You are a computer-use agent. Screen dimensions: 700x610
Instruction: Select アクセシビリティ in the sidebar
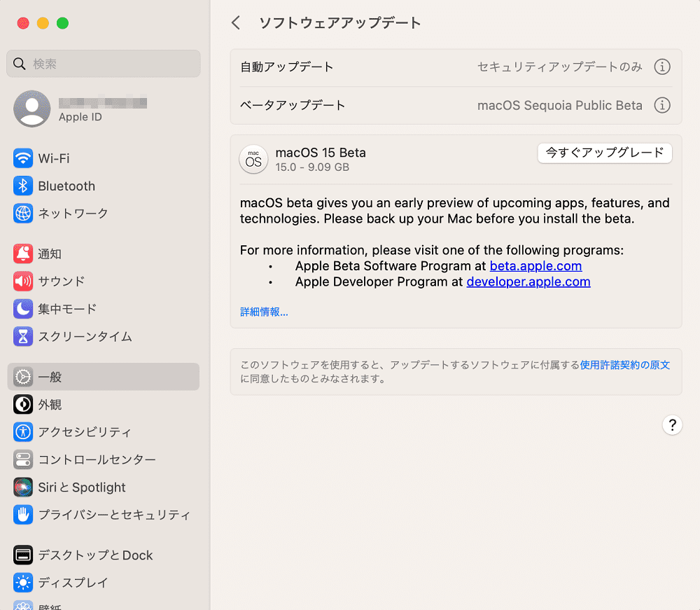(104, 432)
